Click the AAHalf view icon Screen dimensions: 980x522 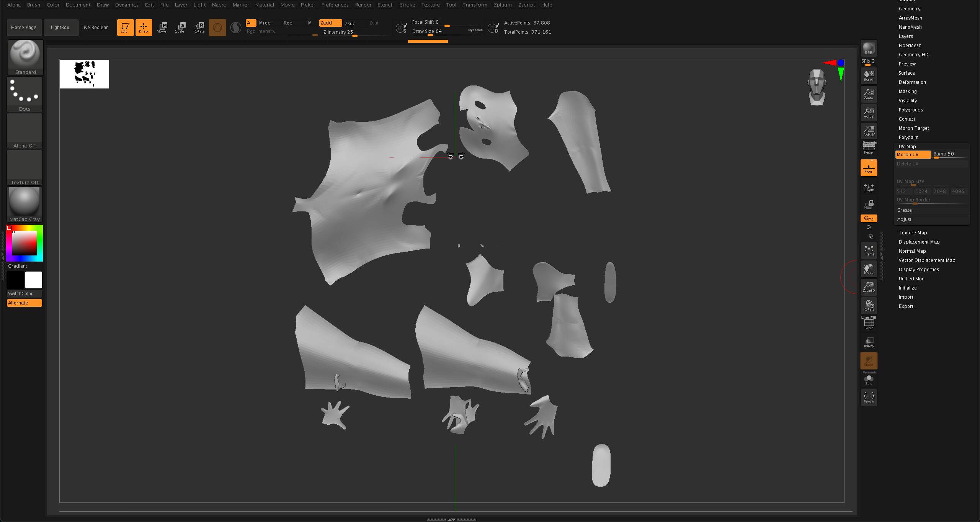[869, 131]
